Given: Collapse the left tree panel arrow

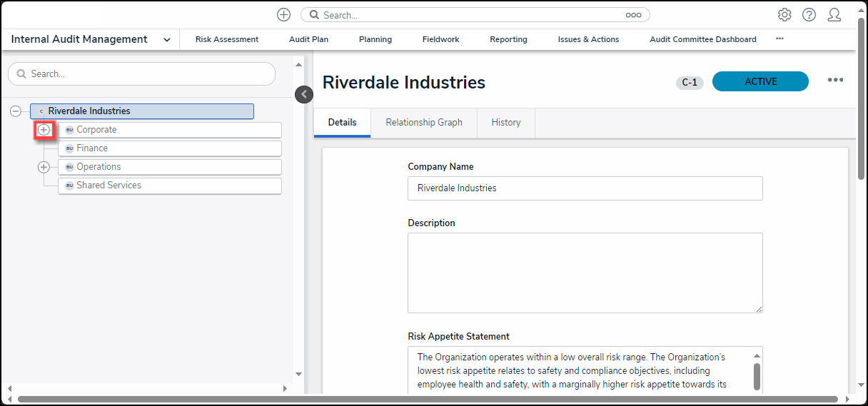Looking at the screenshot, I should (304, 94).
